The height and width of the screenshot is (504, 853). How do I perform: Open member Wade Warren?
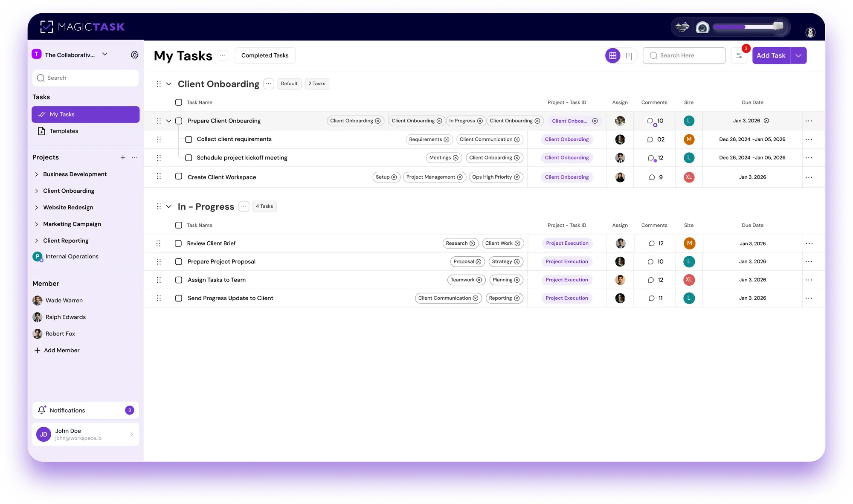click(x=58, y=300)
